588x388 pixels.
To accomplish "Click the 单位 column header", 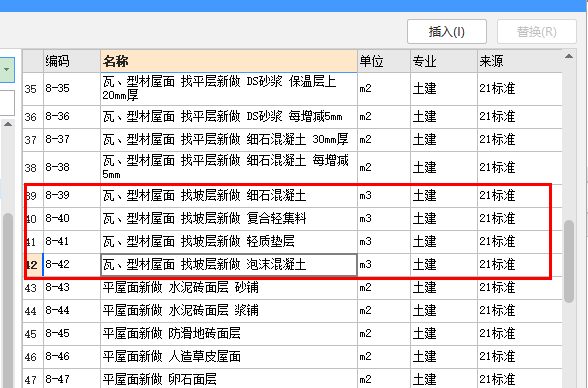I will coord(384,61).
